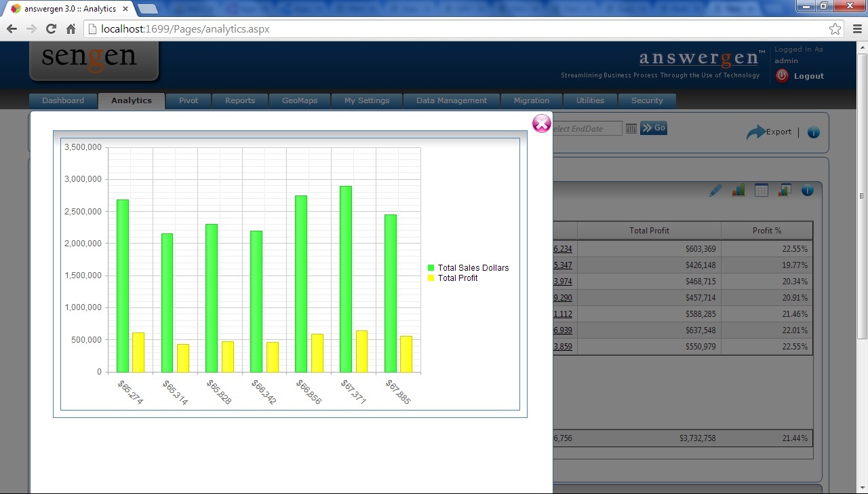Click the $637,548 Total Profit cell

tap(649, 330)
